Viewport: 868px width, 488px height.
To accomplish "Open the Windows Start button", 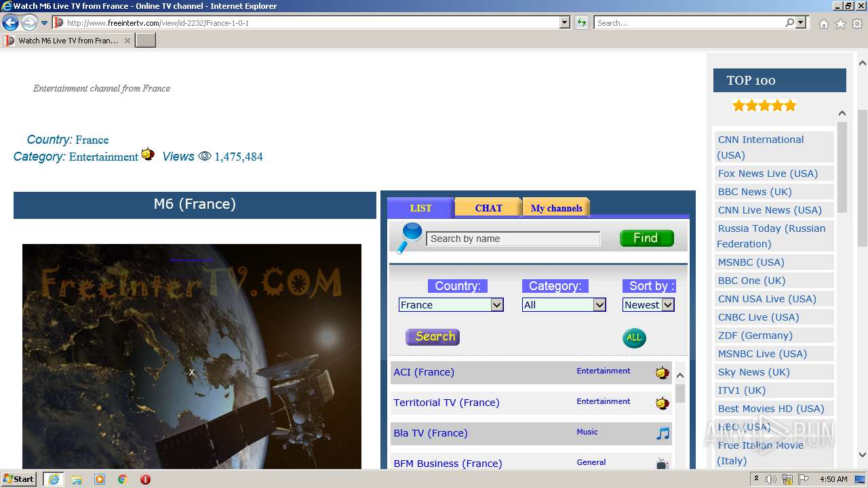I will 19,479.
